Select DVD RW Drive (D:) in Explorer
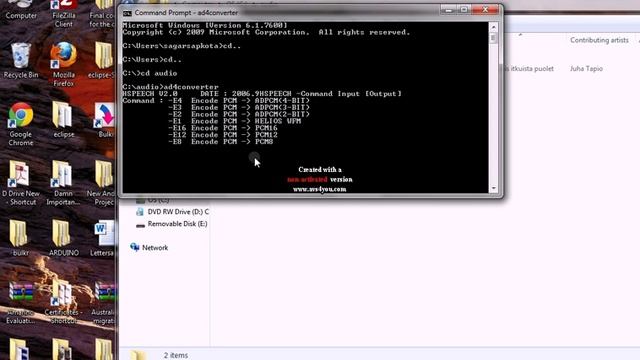Image resolution: width=640 pixels, height=360 pixels. 172,212
